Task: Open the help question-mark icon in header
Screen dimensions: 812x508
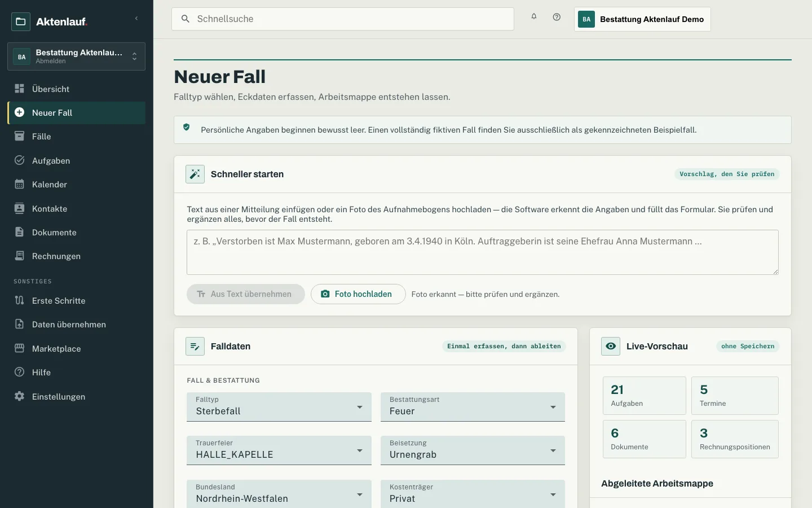Action: coord(557,17)
